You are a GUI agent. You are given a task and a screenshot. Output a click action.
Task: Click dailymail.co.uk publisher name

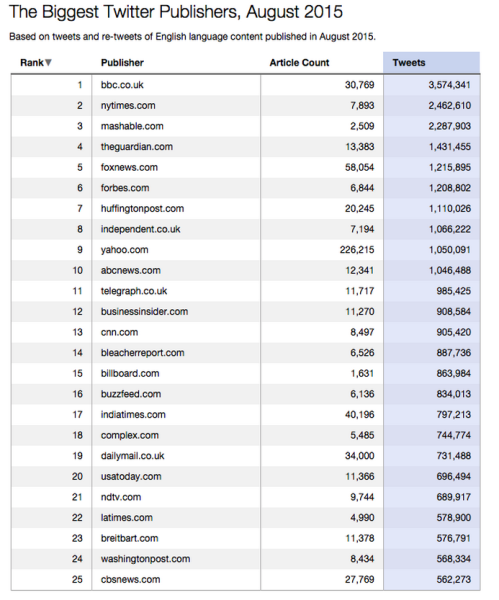[132, 456]
